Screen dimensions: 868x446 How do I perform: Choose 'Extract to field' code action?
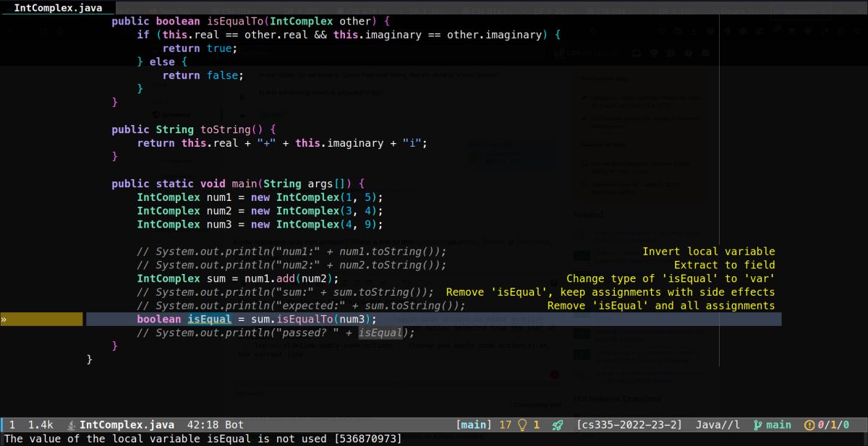[x=724, y=265]
